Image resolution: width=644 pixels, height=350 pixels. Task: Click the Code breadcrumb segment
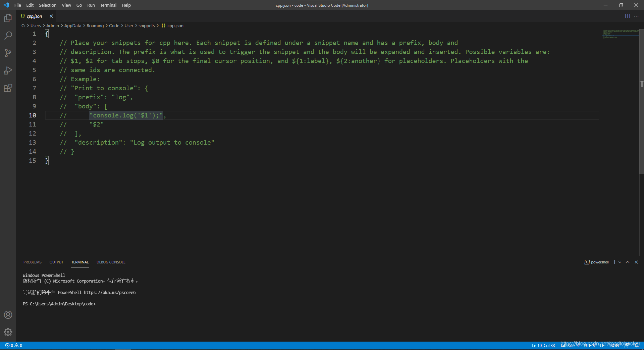pos(114,26)
